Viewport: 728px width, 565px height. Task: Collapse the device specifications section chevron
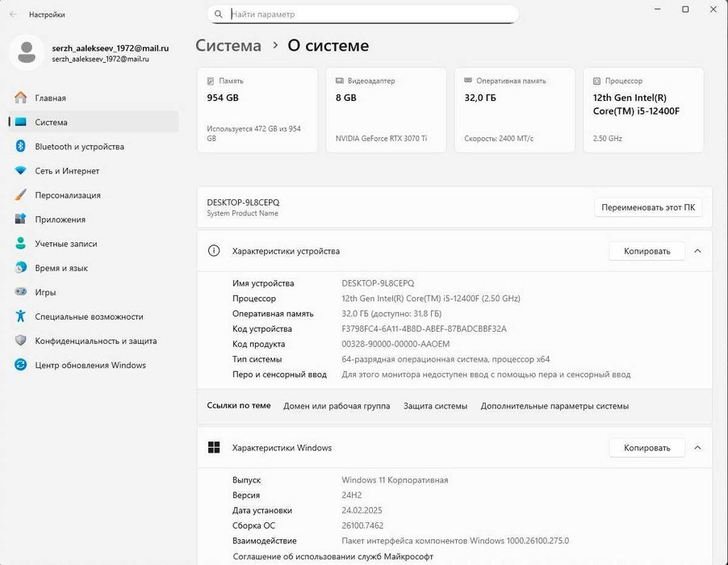(x=697, y=251)
